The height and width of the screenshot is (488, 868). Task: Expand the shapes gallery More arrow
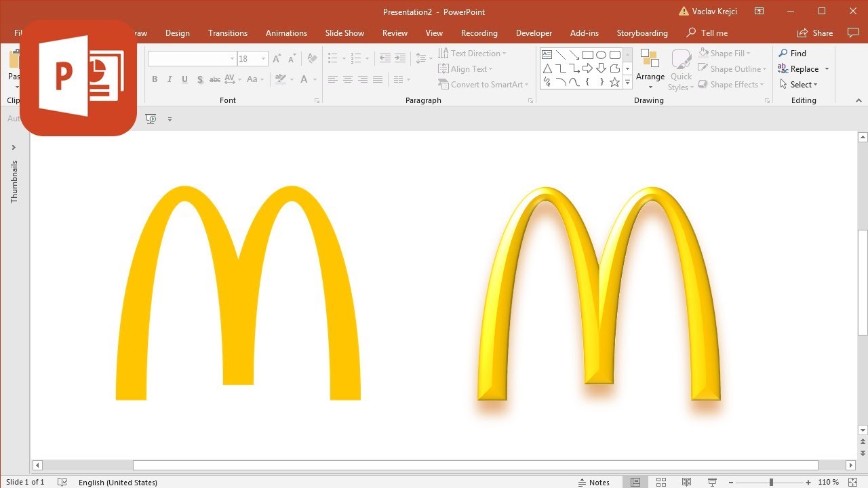point(627,82)
